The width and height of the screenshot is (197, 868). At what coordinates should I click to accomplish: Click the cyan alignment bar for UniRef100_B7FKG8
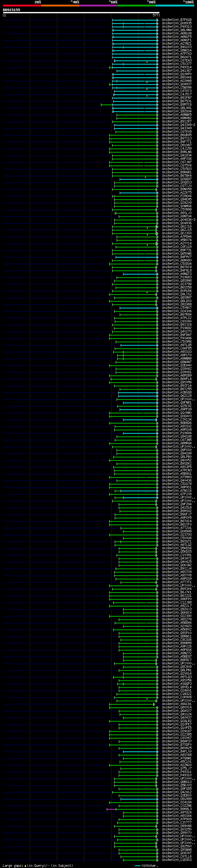point(135,20)
